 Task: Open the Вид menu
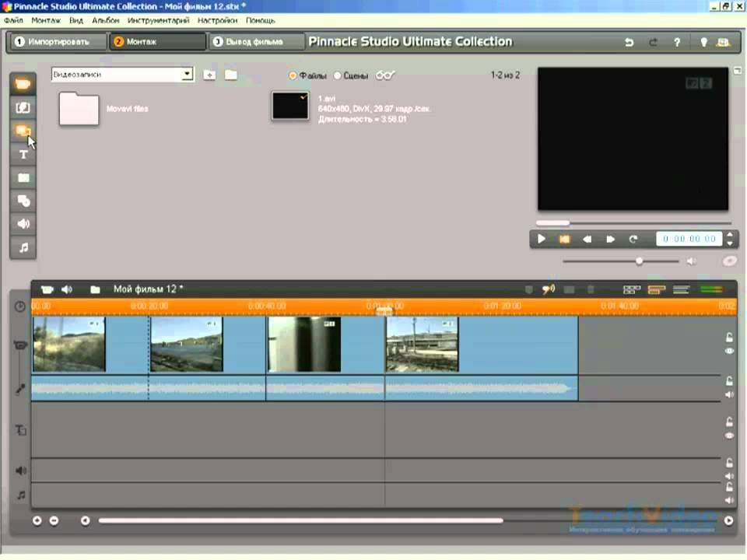tap(75, 20)
